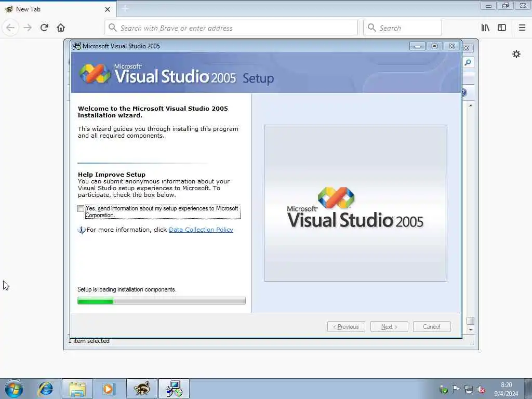Open Windows Media Player from the taskbar

[108, 389]
